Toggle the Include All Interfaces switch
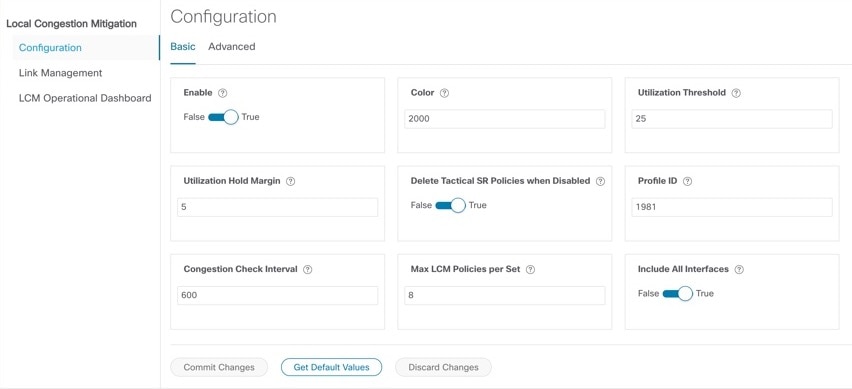 point(678,294)
